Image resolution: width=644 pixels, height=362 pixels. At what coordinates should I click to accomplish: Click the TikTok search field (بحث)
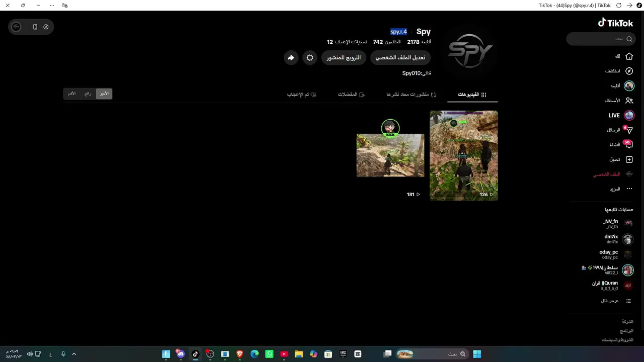click(601, 39)
